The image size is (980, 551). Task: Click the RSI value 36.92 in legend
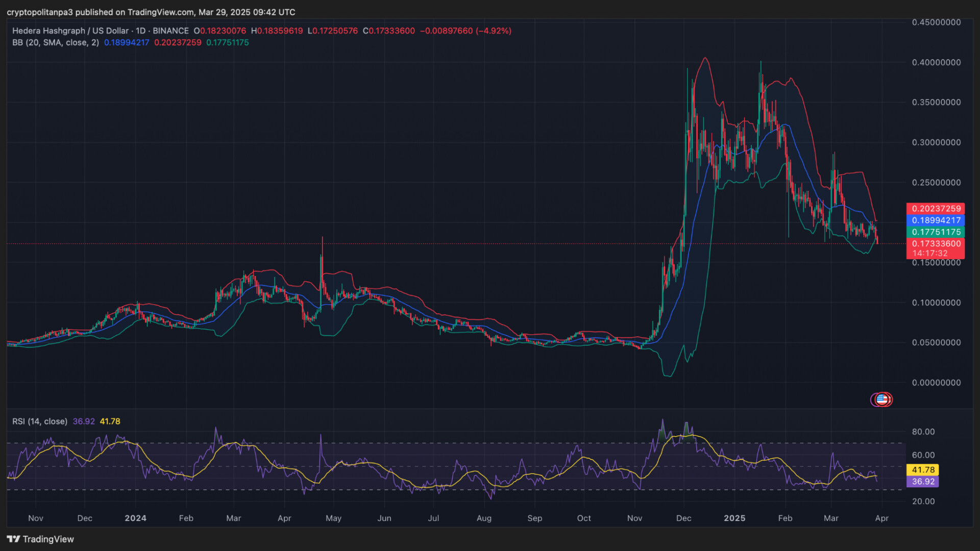coord(84,421)
